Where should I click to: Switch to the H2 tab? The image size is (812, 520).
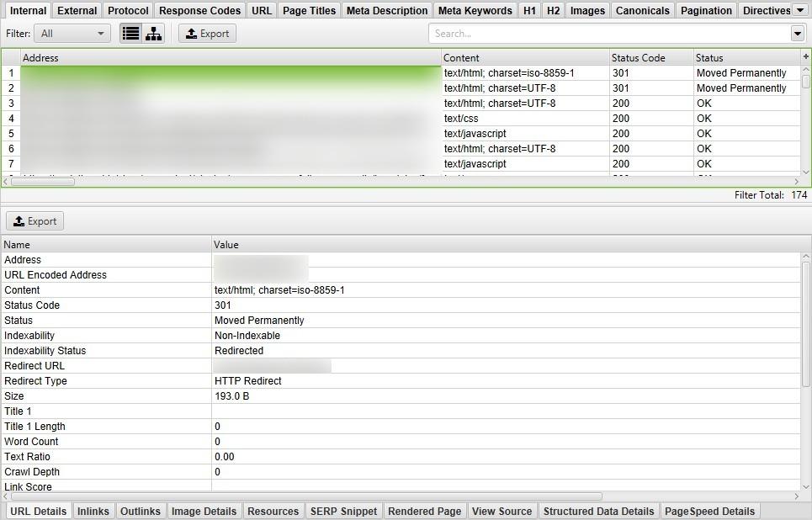point(553,10)
